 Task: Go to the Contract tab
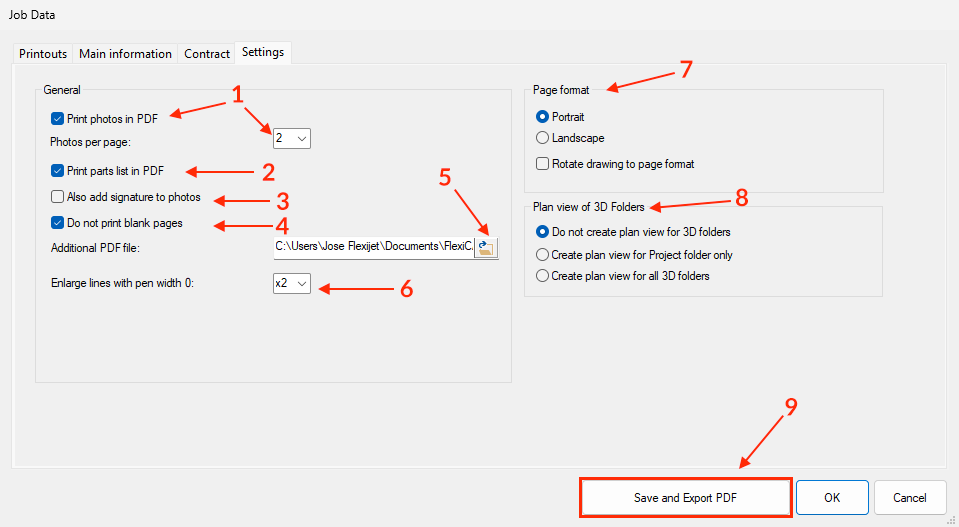pyautogui.click(x=207, y=54)
